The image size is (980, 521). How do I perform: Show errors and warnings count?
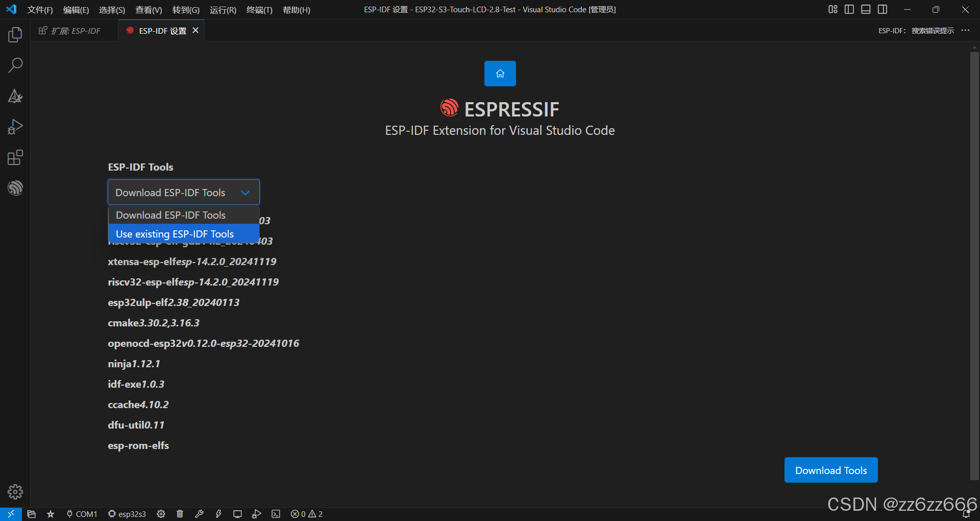click(307, 514)
